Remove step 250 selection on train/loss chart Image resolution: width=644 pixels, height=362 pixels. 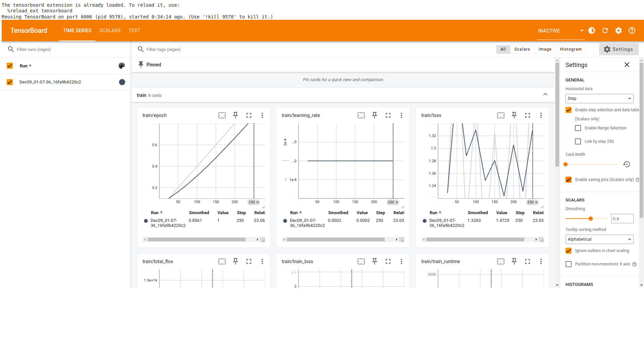[x=536, y=202]
